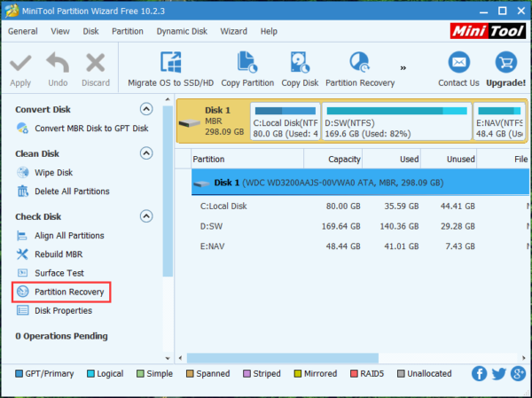Click the Unallocated legend swatch

[x=401, y=373]
